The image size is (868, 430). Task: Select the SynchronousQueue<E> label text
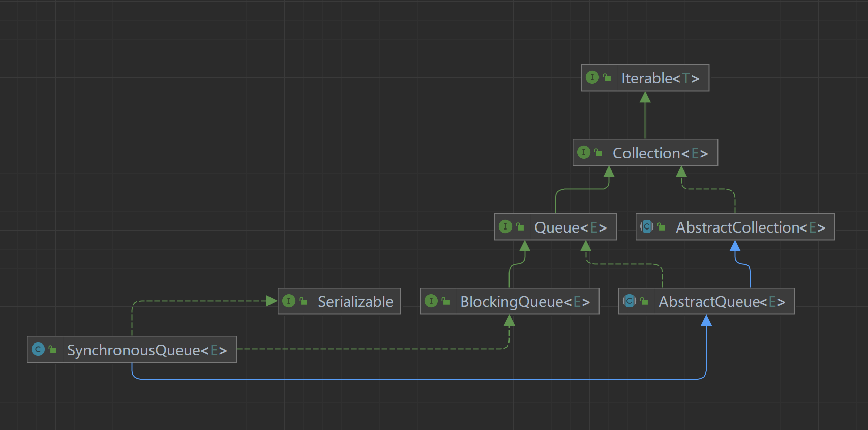147,350
